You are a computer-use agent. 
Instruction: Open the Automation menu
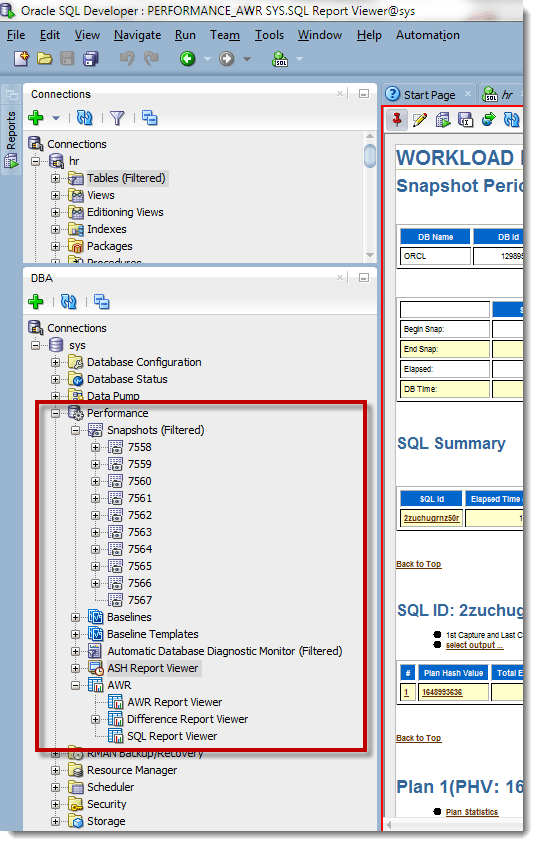click(x=428, y=35)
